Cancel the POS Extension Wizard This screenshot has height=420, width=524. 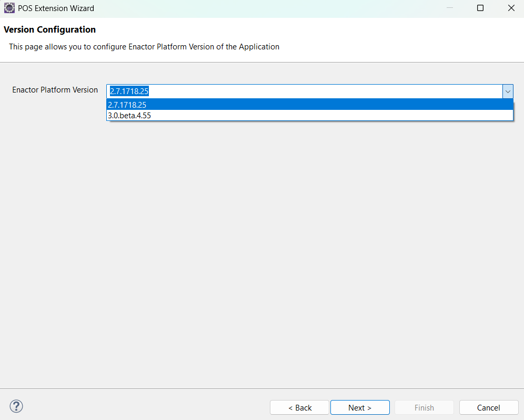click(488, 407)
